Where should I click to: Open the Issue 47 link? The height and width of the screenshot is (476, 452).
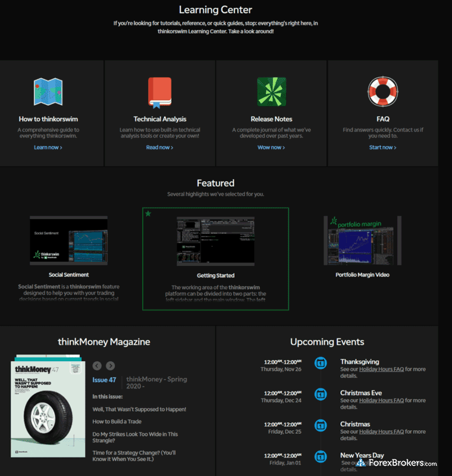pyautogui.click(x=104, y=380)
